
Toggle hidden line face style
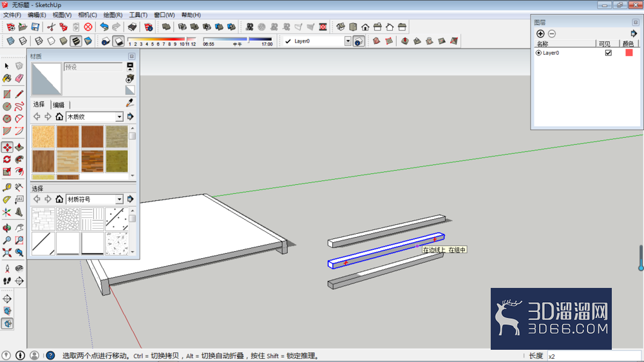coord(51,41)
